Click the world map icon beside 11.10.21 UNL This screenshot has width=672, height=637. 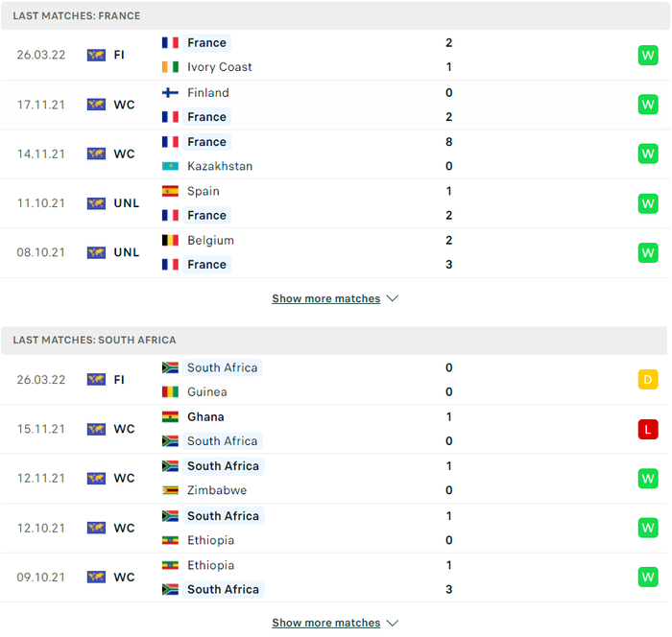96,203
